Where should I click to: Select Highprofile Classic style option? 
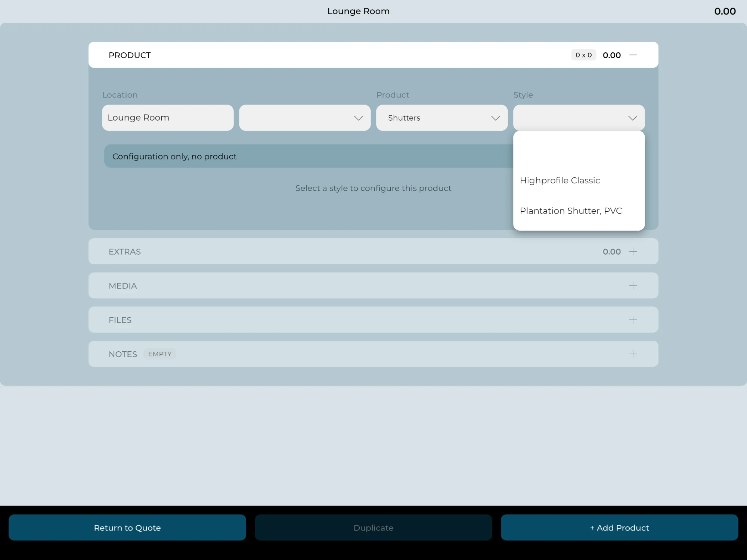pos(579,180)
